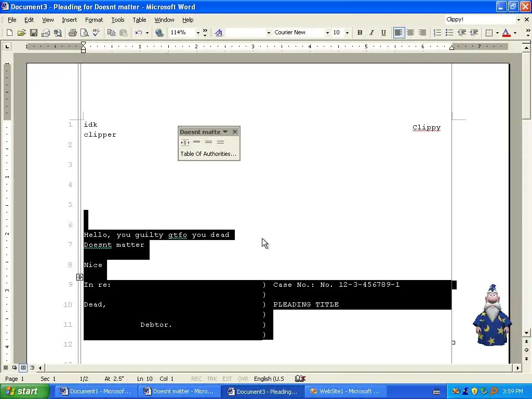Click the Search toolbar icon
The image size is (532, 399).
point(58,33)
